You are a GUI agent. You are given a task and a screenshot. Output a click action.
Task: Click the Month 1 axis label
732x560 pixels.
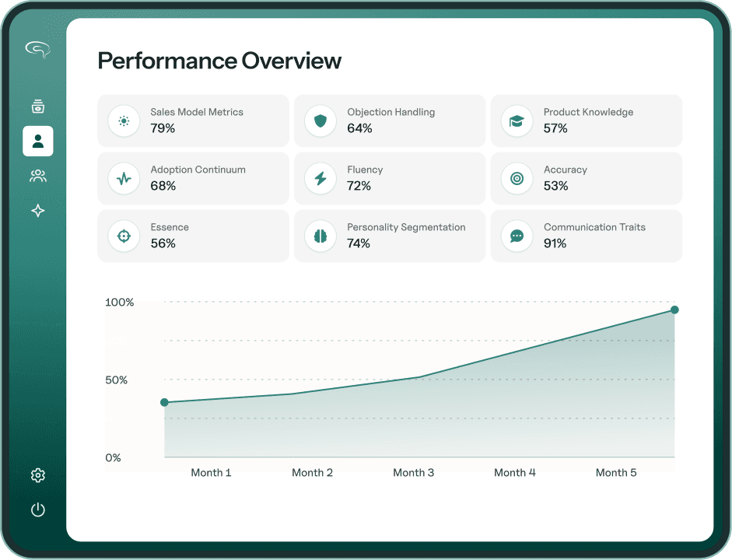click(211, 473)
